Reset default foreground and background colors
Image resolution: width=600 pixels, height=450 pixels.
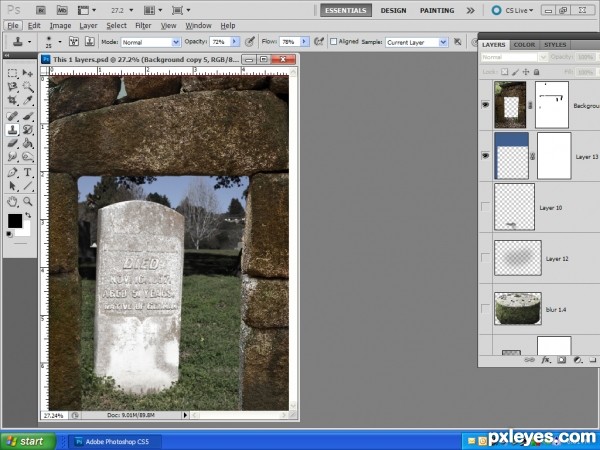point(10,234)
